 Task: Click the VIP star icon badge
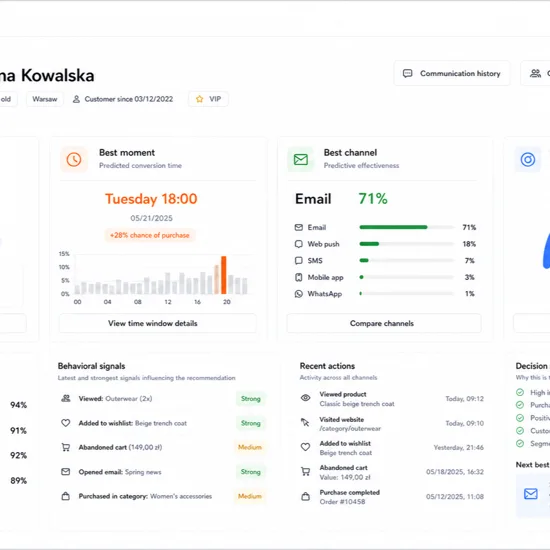[x=200, y=99]
